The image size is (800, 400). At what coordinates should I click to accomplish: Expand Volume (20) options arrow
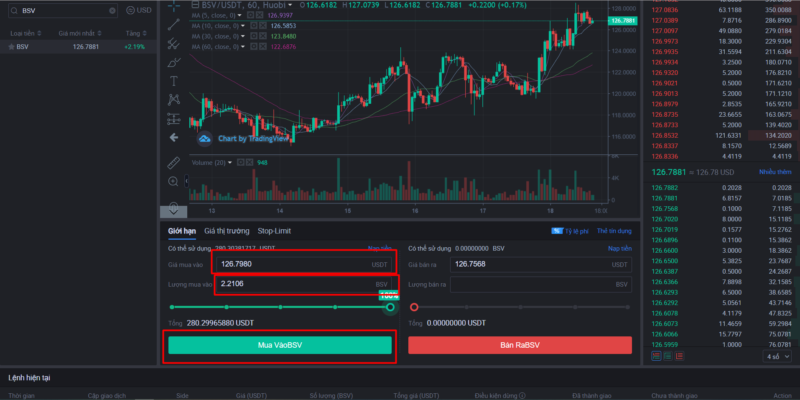coord(230,163)
